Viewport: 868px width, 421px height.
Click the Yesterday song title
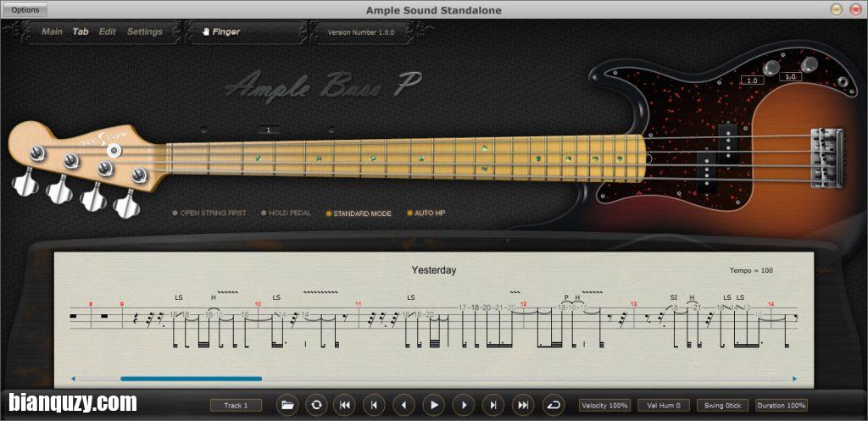click(433, 270)
